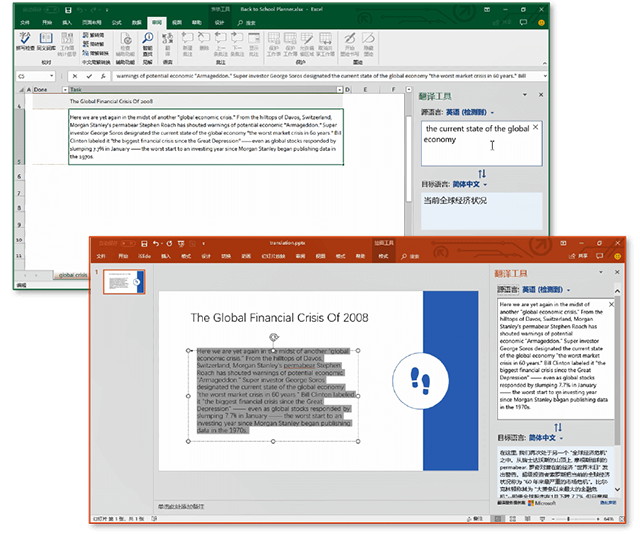Expand Excel's formula bar with the right-edge chevron
Viewport: 640px width, 534px height.
tap(545, 76)
